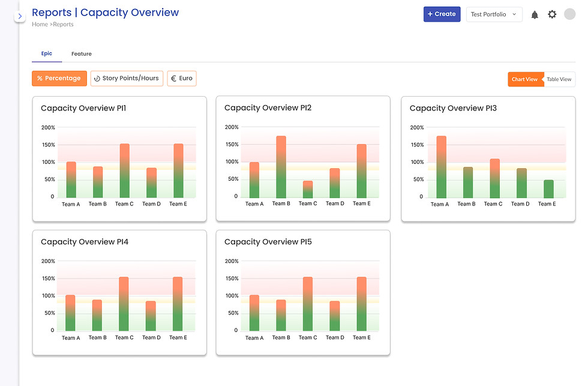Select the Percentage display mode

point(59,79)
